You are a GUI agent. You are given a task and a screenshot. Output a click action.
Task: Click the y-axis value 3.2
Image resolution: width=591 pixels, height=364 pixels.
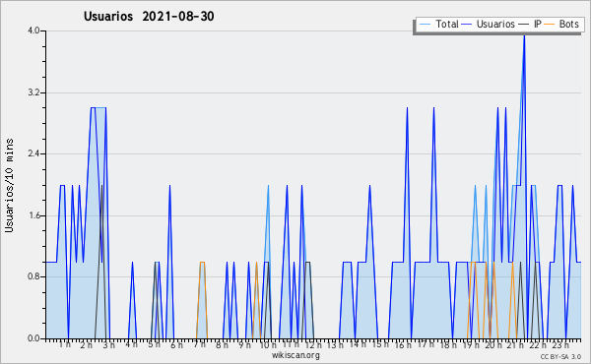tap(33, 92)
